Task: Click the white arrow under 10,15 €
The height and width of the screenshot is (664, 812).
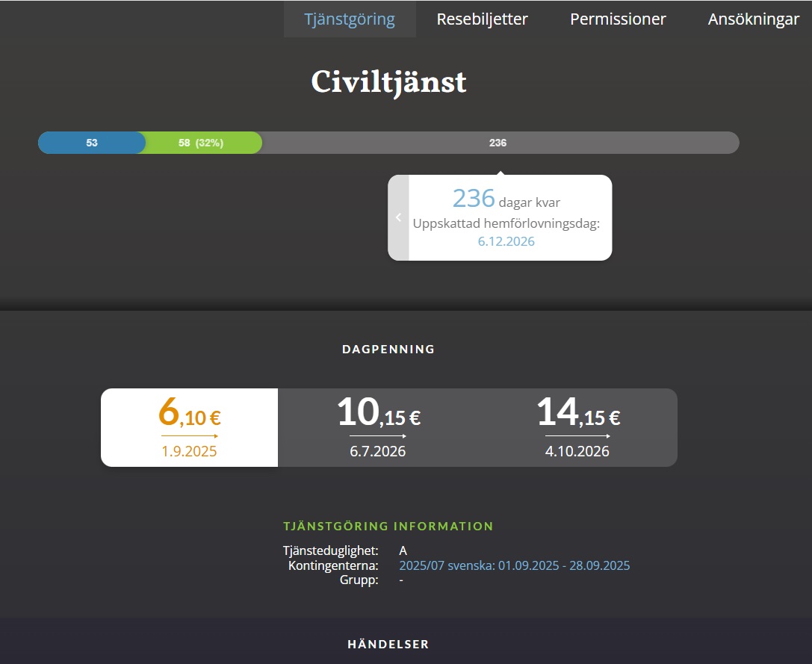Action: [x=378, y=435]
